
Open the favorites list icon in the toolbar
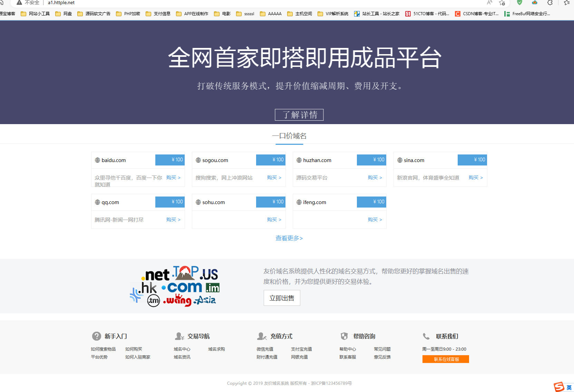[x=566, y=2]
